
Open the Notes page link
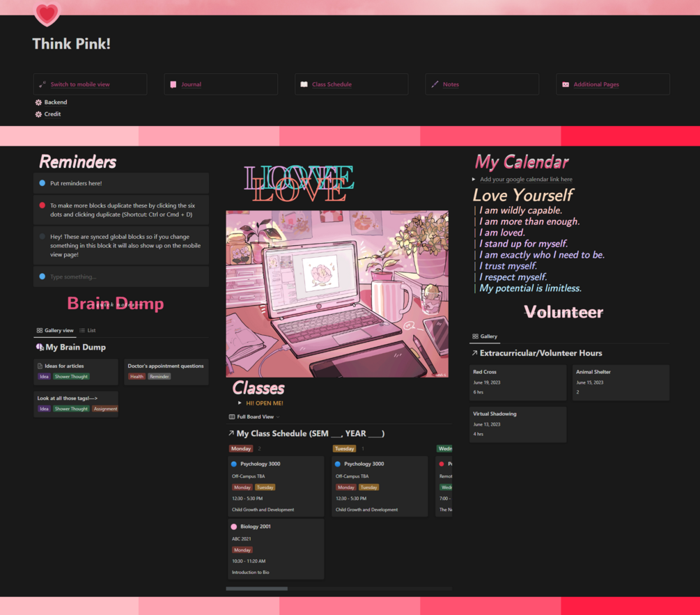click(451, 84)
